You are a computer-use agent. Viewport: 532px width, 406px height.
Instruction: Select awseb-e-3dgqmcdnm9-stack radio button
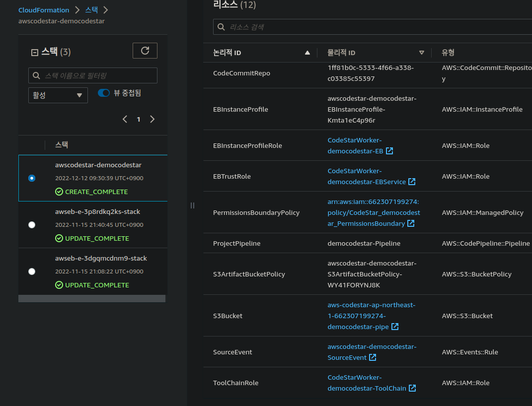point(32,271)
